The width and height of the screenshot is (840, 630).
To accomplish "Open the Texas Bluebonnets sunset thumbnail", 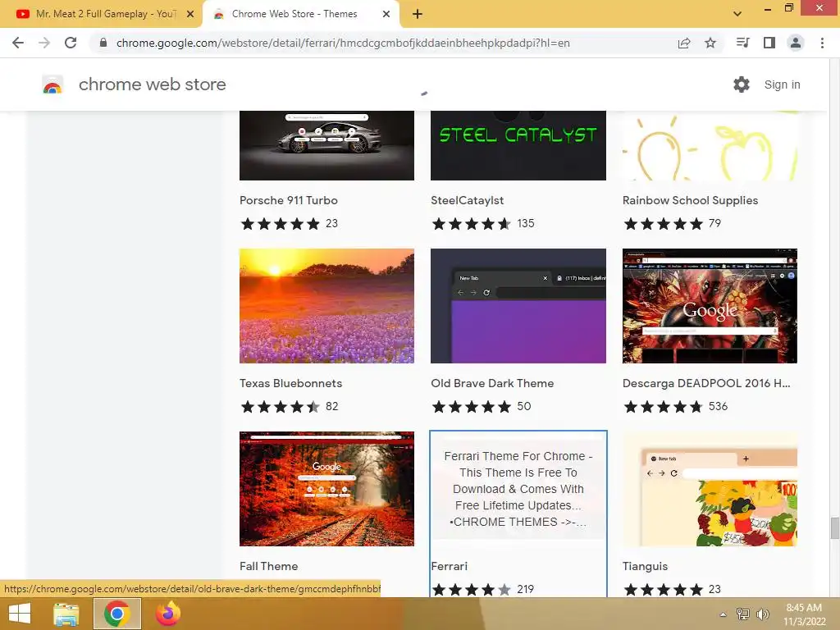I will [x=326, y=306].
